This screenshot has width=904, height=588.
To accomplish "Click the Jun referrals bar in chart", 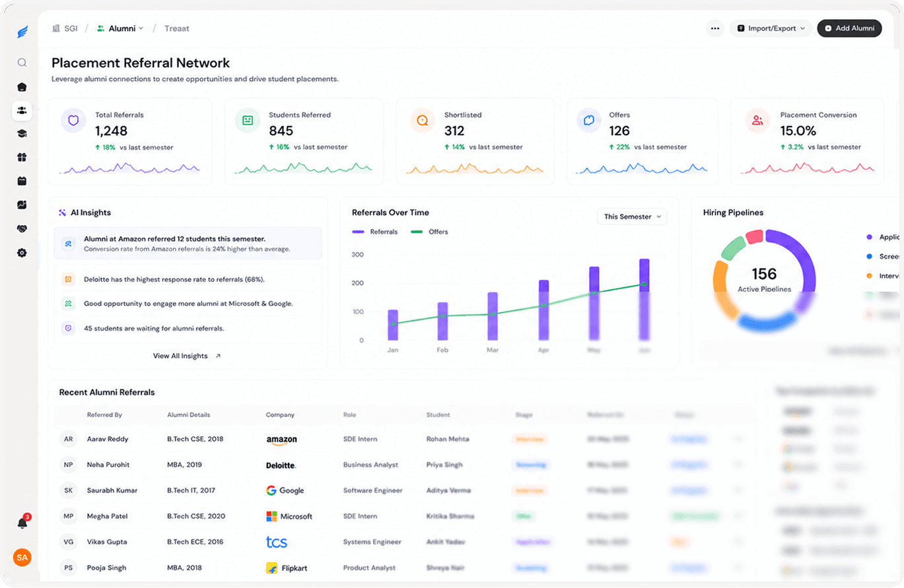I will coord(644,298).
